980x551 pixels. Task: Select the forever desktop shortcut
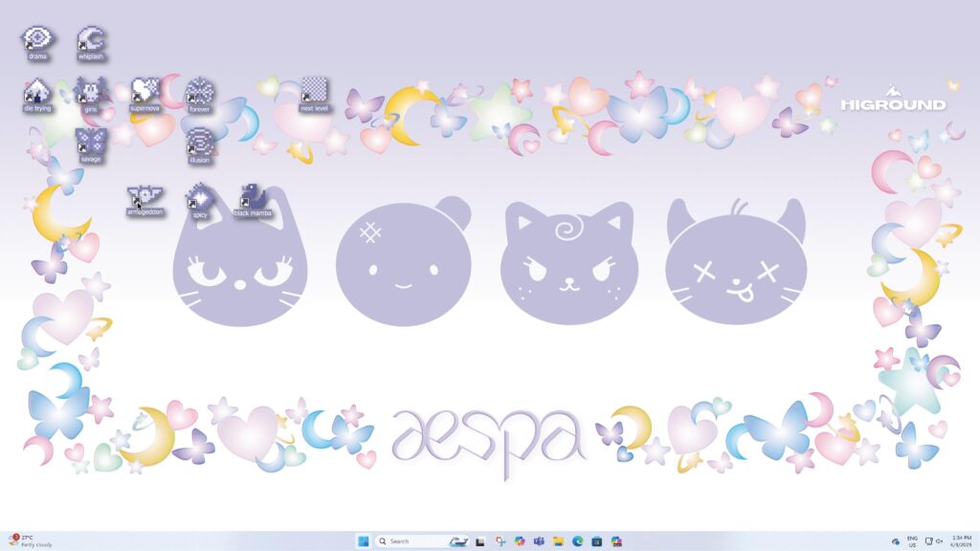(199, 96)
